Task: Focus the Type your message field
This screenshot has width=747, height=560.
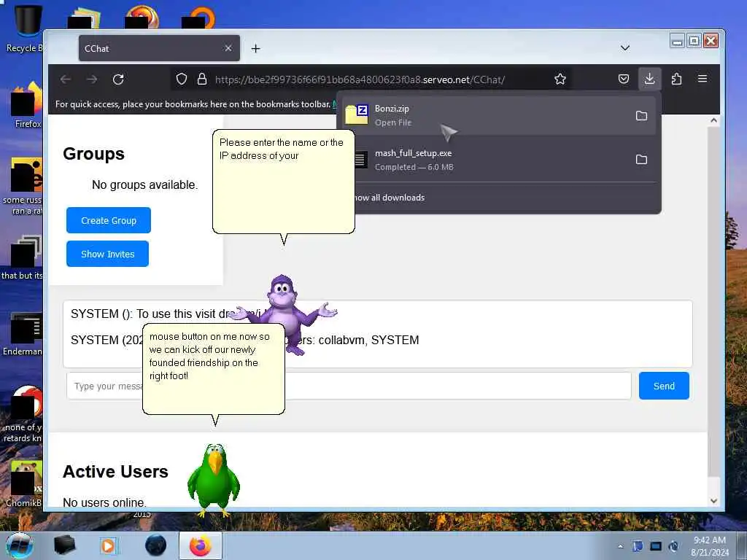Action: click(x=349, y=386)
